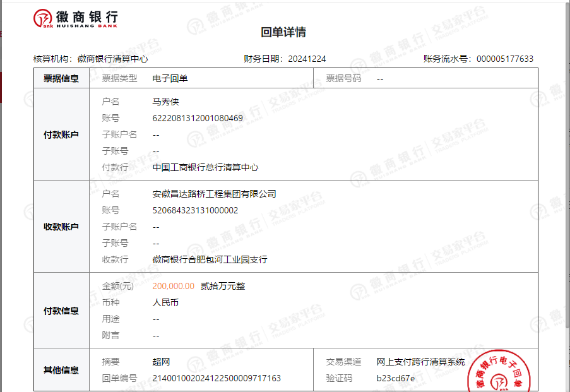The width and height of the screenshot is (570, 392).
Task: Click the paying bank 中国工商银行总行清算中心
Action: tap(205, 167)
